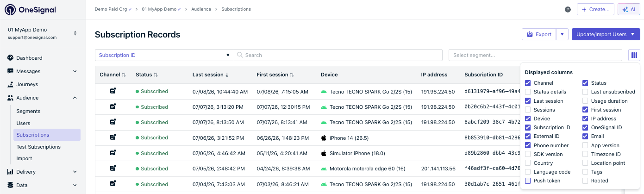Open the 01 MyApp Demo app switcher
Image resolution: width=644 pixels, height=194 pixels.
(43, 33)
